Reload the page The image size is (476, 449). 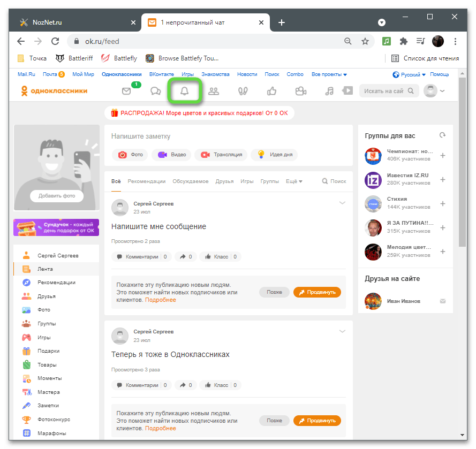[x=55, y=41]
